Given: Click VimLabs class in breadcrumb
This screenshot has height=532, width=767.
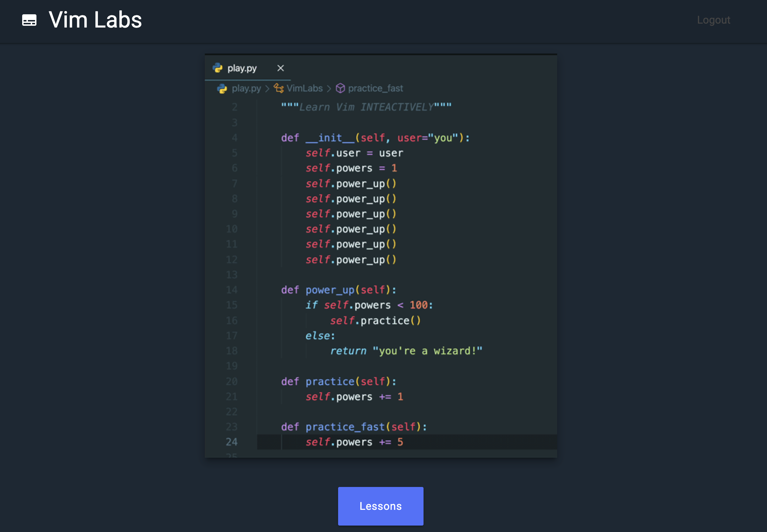Looking at the screenshot, I should pos(305,88).
